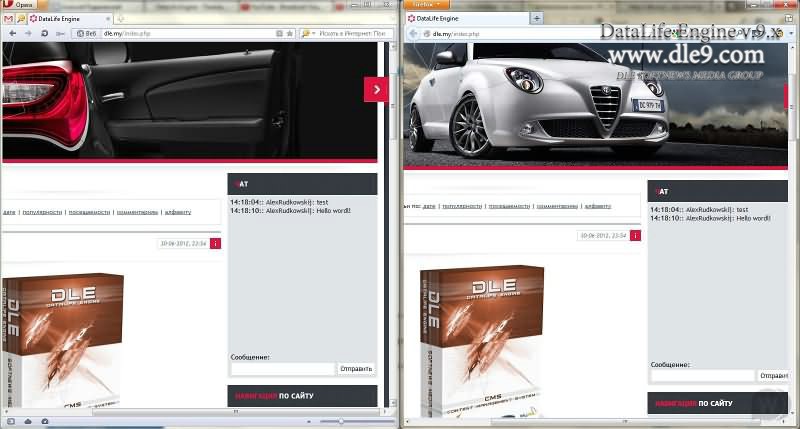
Task: Focus the Opera internet search field
Action: 355,34
